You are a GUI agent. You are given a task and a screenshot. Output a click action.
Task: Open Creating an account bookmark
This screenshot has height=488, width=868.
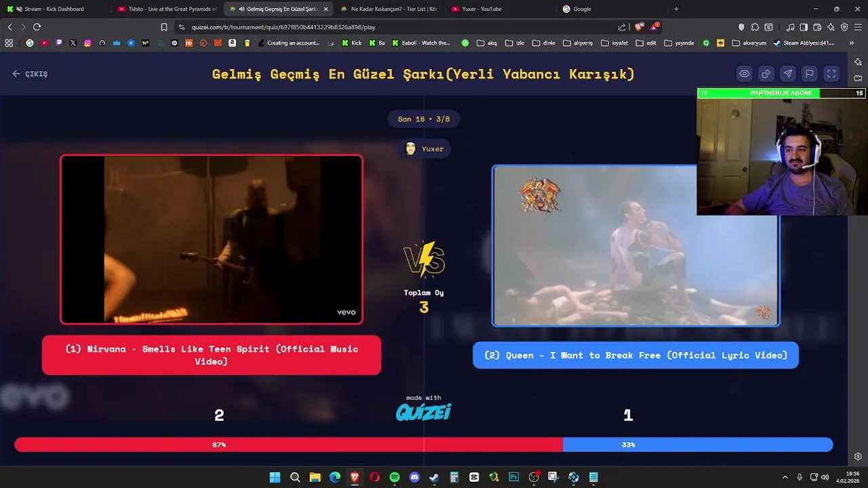click(289, 43)
